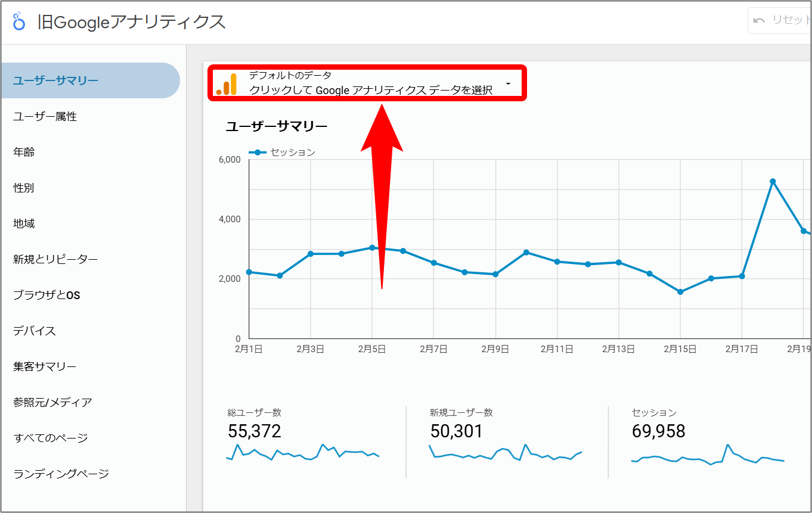Select 年齢 in the sidebar
812x513 pixels.
[24, 153]
